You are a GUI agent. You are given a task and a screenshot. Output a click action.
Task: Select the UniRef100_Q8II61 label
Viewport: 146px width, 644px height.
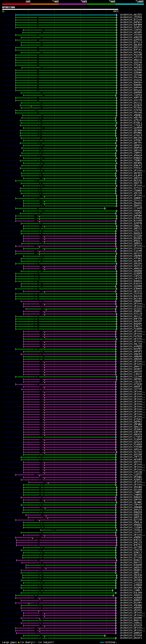(131, 555)
